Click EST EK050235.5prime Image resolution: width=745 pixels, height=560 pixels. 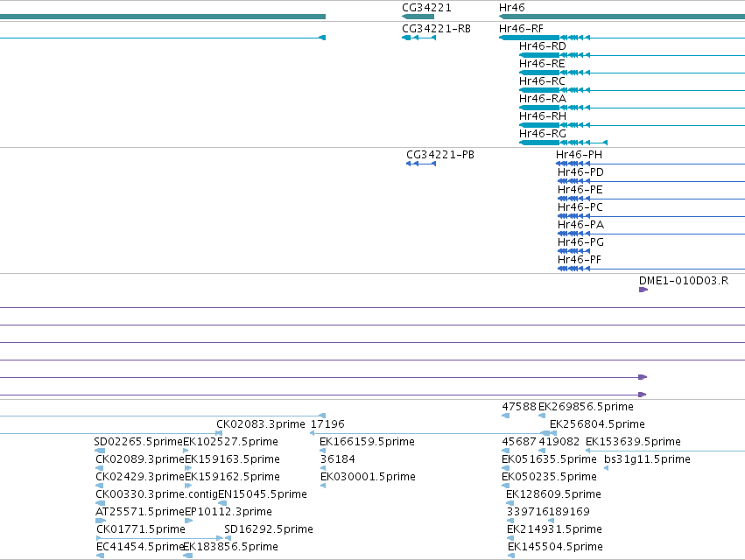pos(549,477)
